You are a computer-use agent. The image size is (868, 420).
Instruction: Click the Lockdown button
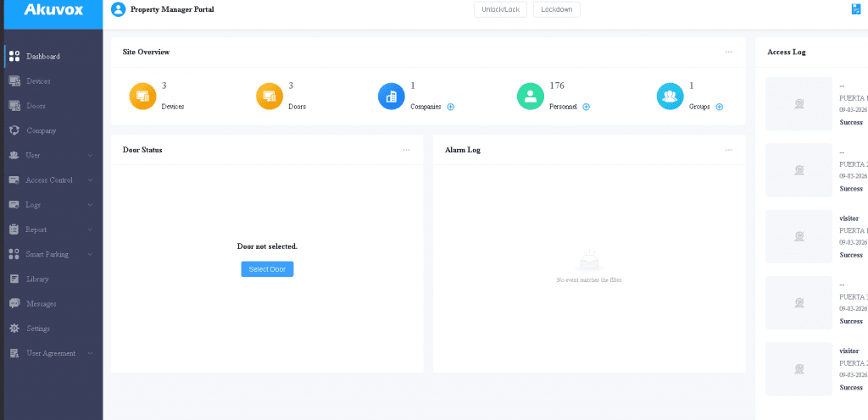coord(556,9)
